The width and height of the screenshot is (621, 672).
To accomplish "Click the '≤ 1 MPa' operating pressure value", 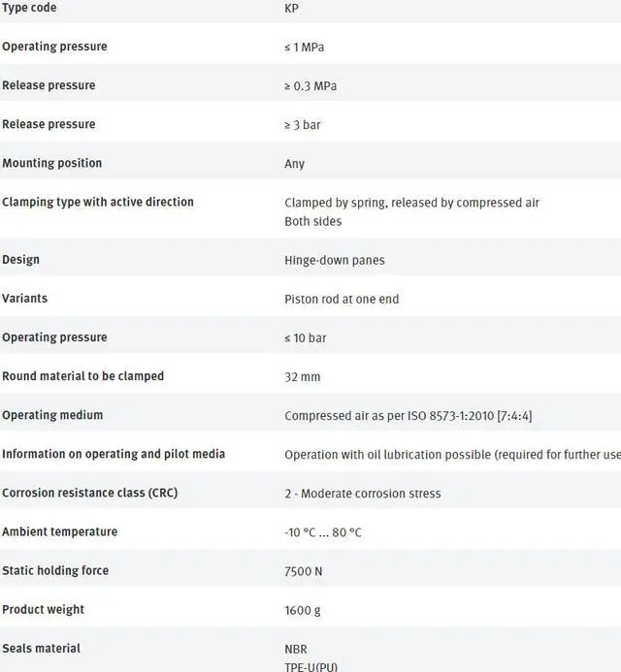I will tap(304, 48).
